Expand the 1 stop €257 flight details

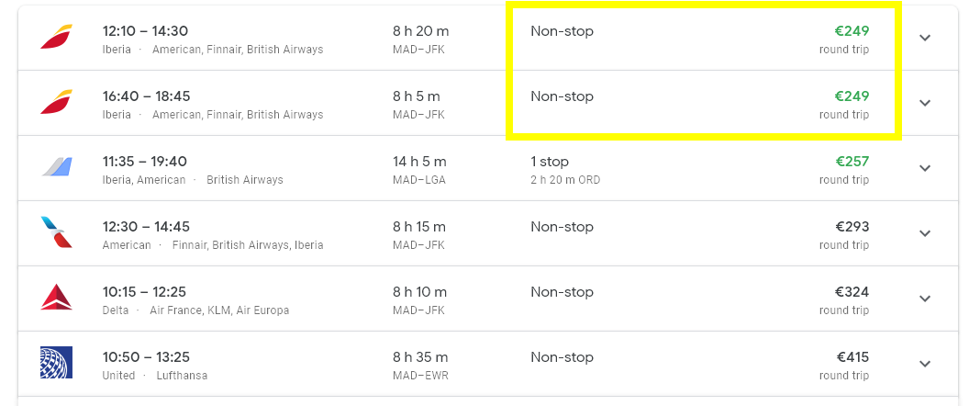[925, 168]
